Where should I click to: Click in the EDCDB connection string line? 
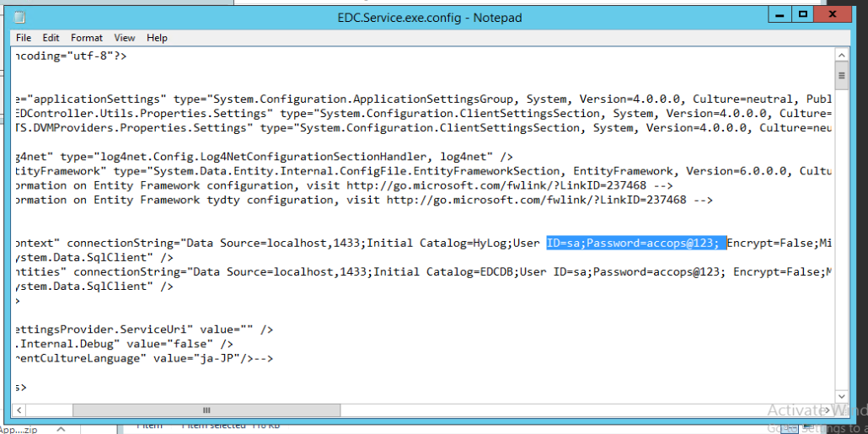421,271
